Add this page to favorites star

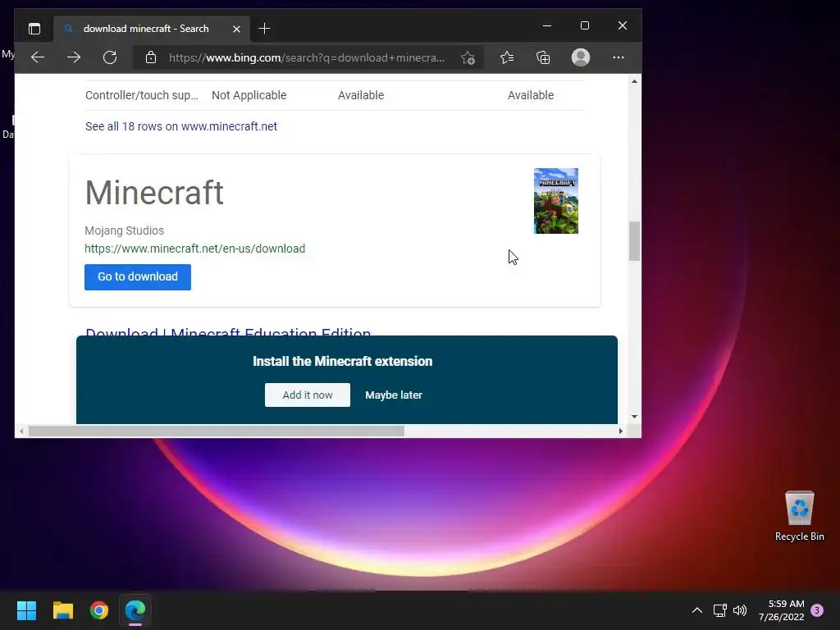coord(468,57)
